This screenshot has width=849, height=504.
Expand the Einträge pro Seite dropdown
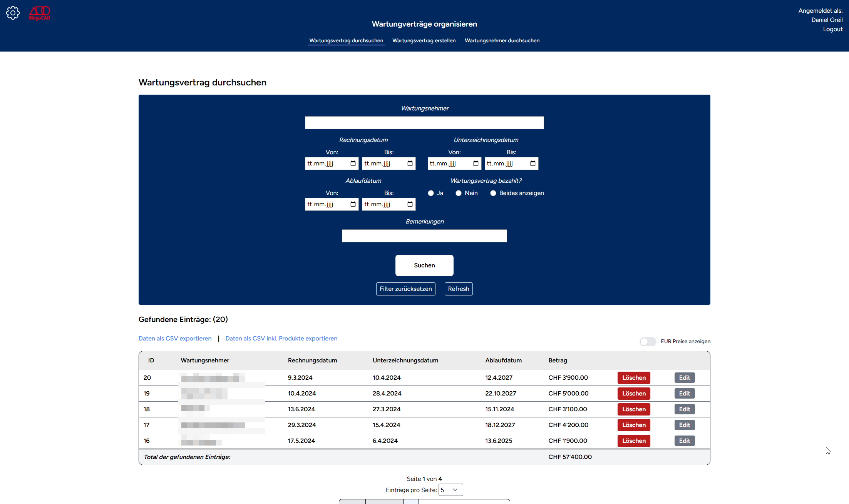coord(450,490)
